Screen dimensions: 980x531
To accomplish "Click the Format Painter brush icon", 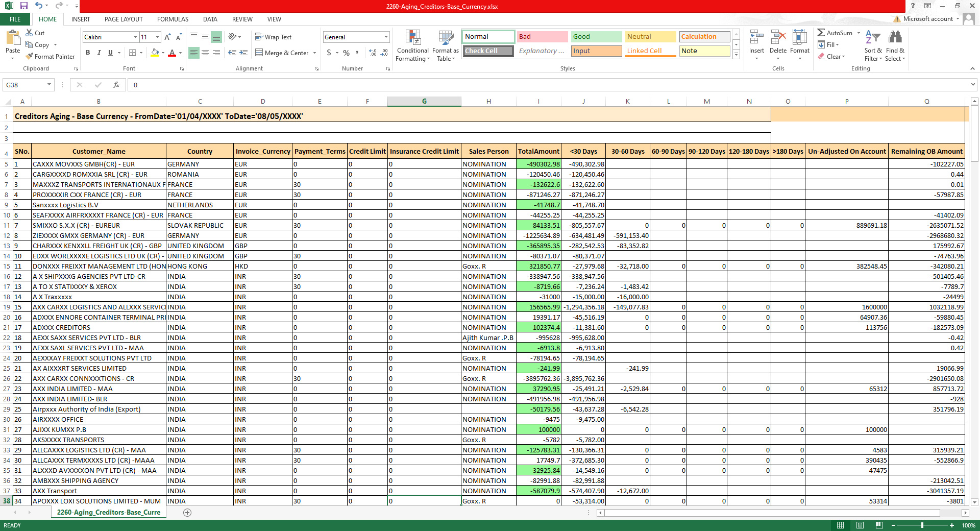I will [30, 57].
